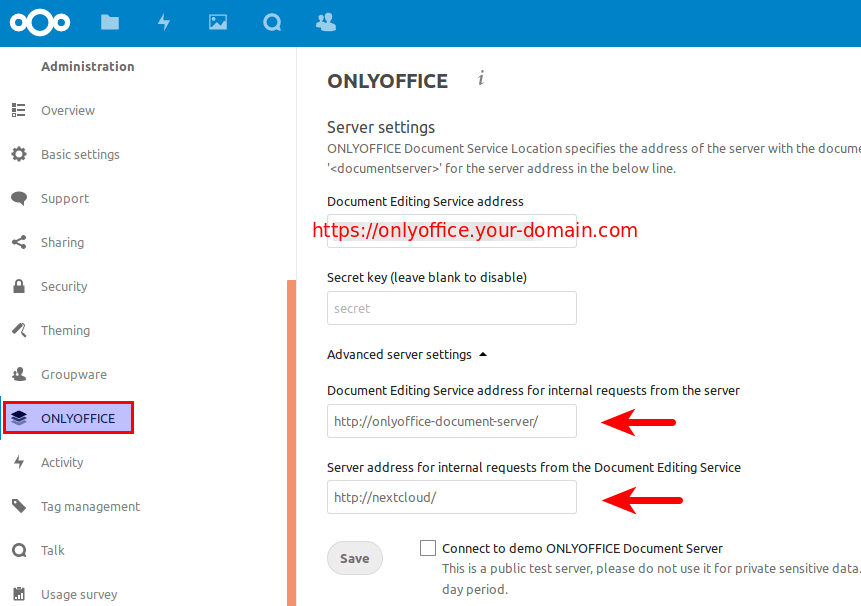The width and height of the screenshot is (861, 606).
Task: Click the Sharing icon in sidebar
Action: click(x=19, y=243)
